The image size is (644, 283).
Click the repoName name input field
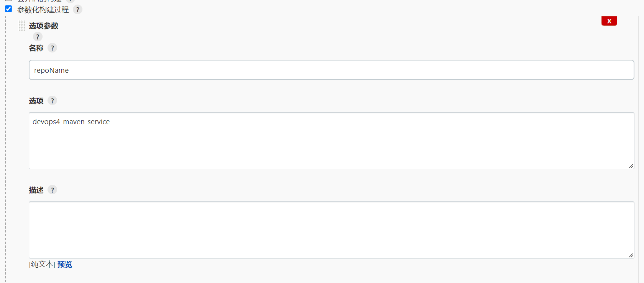click(331, 70)
